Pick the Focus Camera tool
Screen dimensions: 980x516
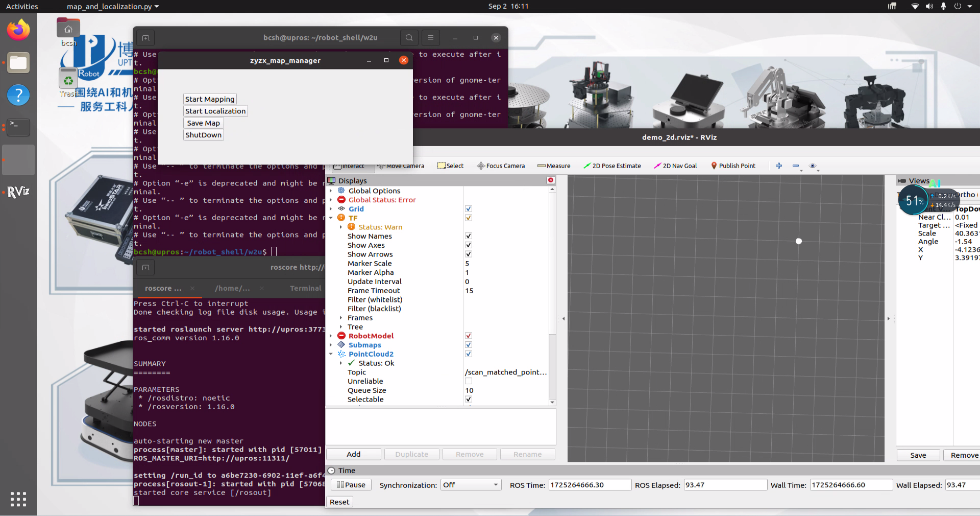pyautogui.click(x=501, y=166)
